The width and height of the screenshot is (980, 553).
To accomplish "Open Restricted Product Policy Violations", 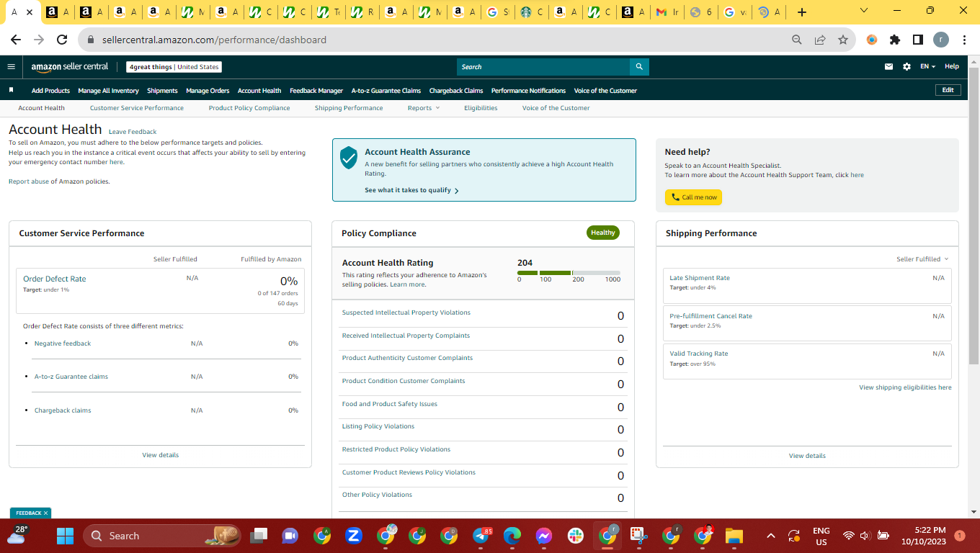I will tap(396, 449).
